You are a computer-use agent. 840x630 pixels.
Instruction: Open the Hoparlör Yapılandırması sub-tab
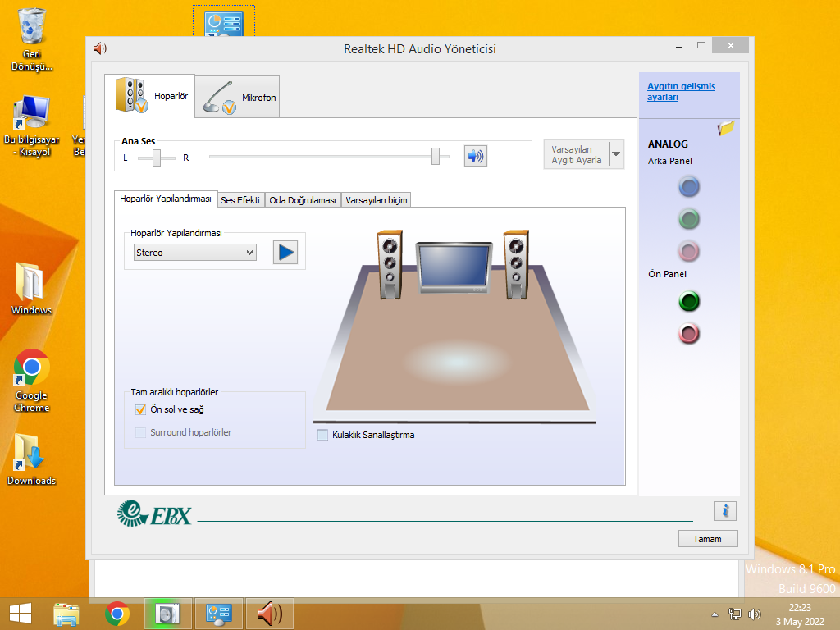pyautogui.click(x=166, y=199)
